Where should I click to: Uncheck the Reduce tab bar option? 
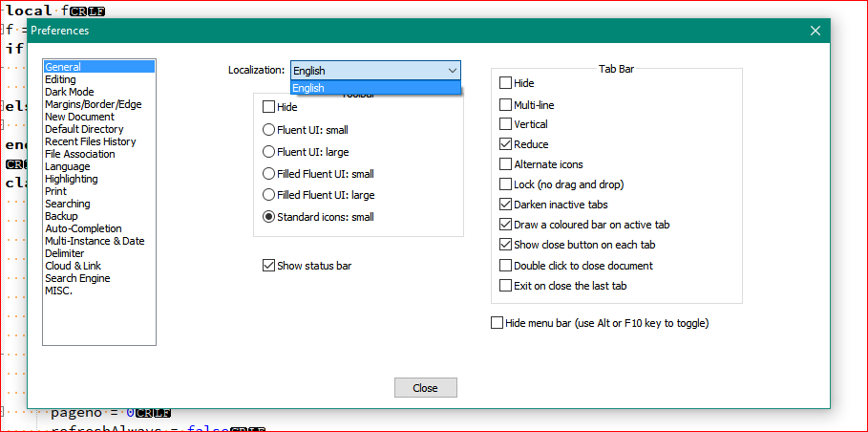pyautogui.click(x=505, y=144)
